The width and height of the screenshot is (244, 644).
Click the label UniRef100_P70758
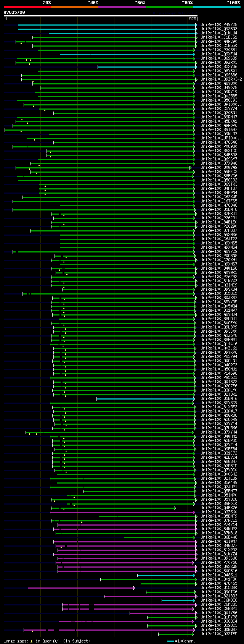(x=219, y=562)
